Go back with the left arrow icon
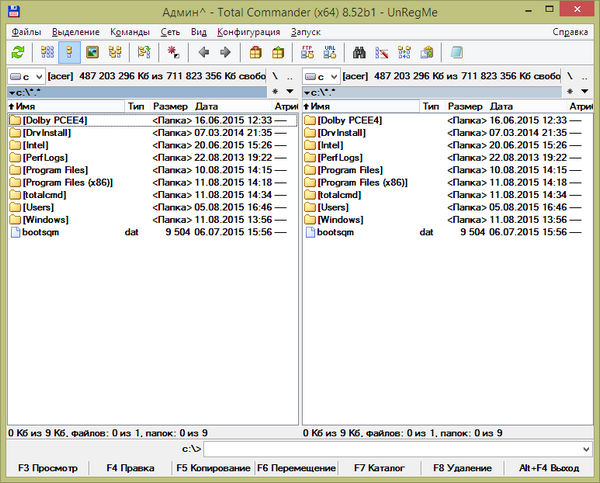Viewport: 600px width, 483px height. coord(204,52)
